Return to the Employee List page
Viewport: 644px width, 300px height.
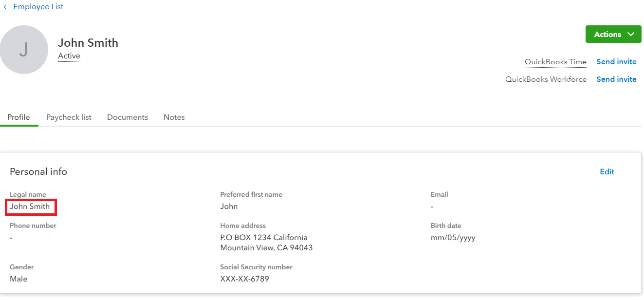[38, 7]
